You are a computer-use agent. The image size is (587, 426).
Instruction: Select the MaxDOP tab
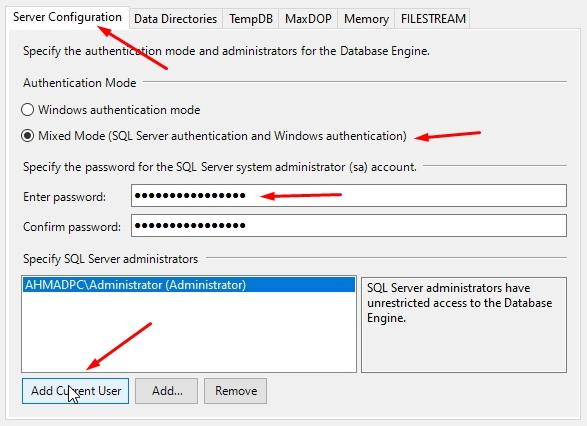coord(308,19)
